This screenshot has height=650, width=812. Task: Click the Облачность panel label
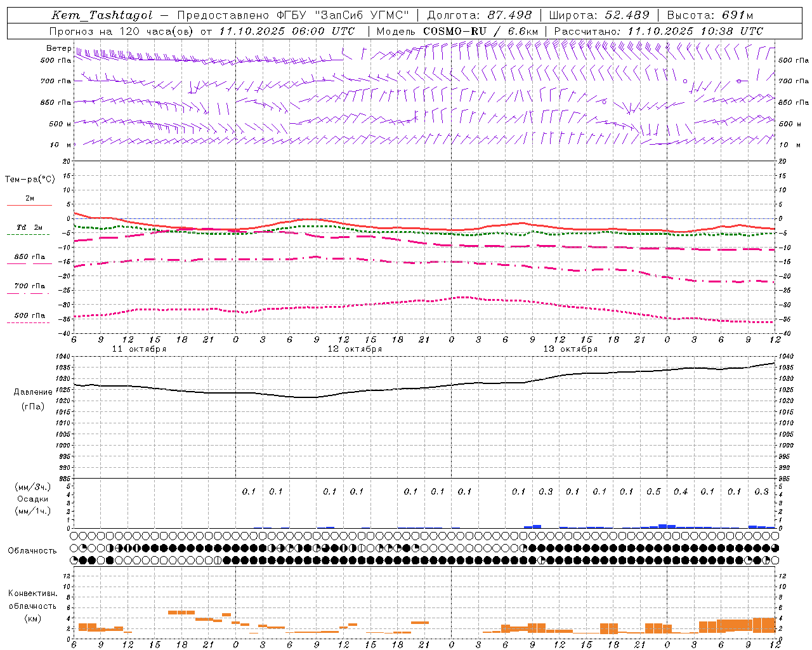tap(32, 551)
